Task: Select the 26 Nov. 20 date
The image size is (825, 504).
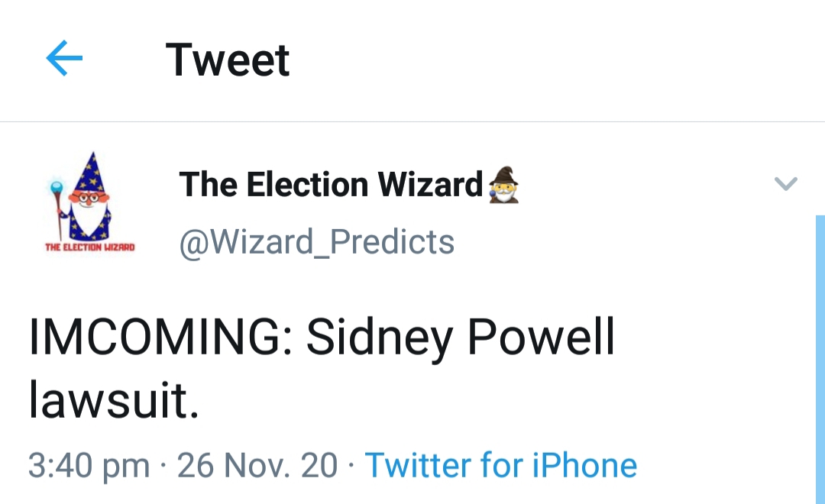Action: point(257,465)
